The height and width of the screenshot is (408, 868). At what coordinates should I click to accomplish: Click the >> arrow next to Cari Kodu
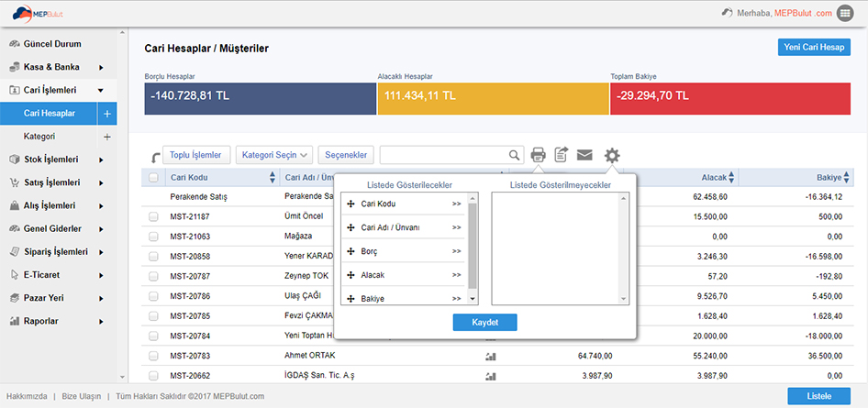[456, 204]
